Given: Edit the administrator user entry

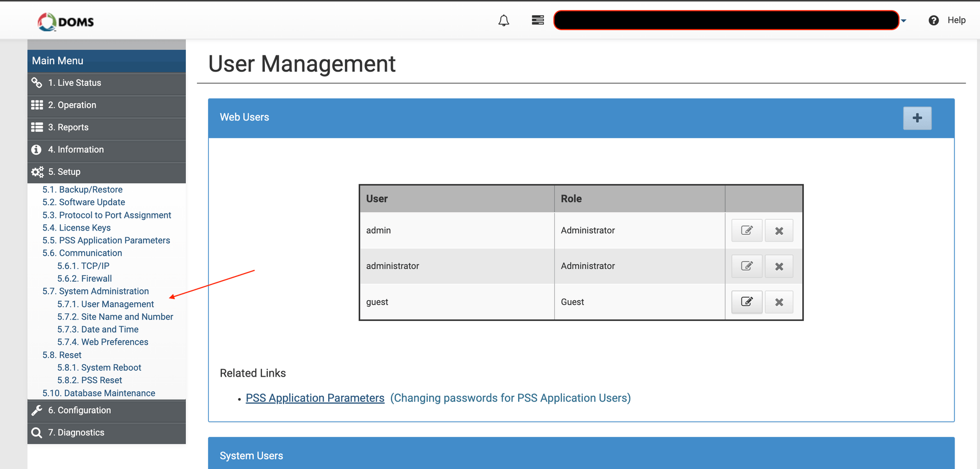Looking at the screenshot, I should point(746,266).
